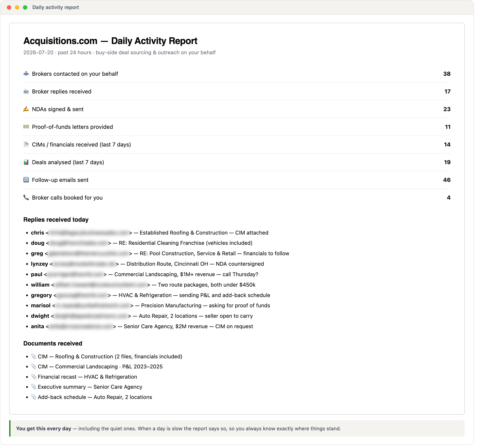Click the '2026-07-20 · past 24 hours' subtitle

[119, 53]
